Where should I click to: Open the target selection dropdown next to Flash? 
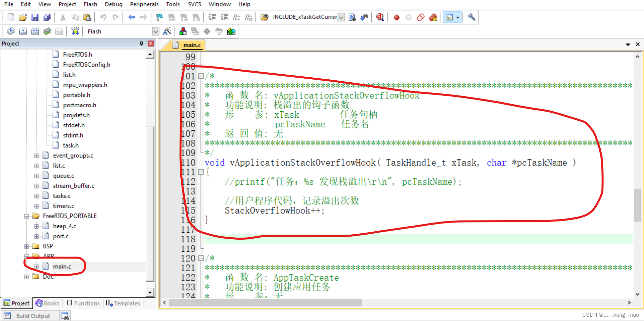(156, 31)
